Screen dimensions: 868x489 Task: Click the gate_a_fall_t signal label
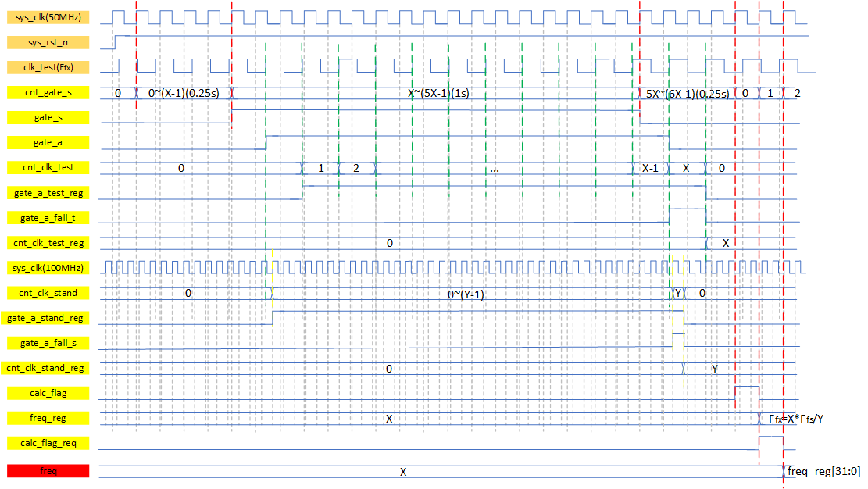tap(48, 218)
